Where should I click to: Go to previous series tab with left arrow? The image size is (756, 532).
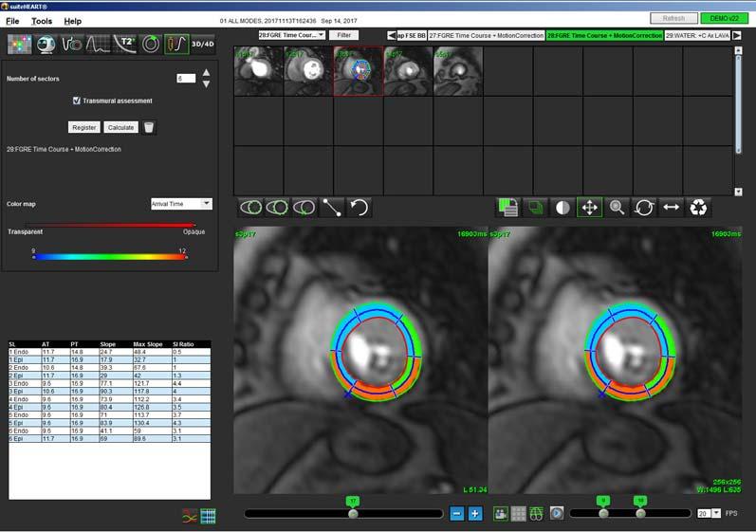[x=392, y=36]
